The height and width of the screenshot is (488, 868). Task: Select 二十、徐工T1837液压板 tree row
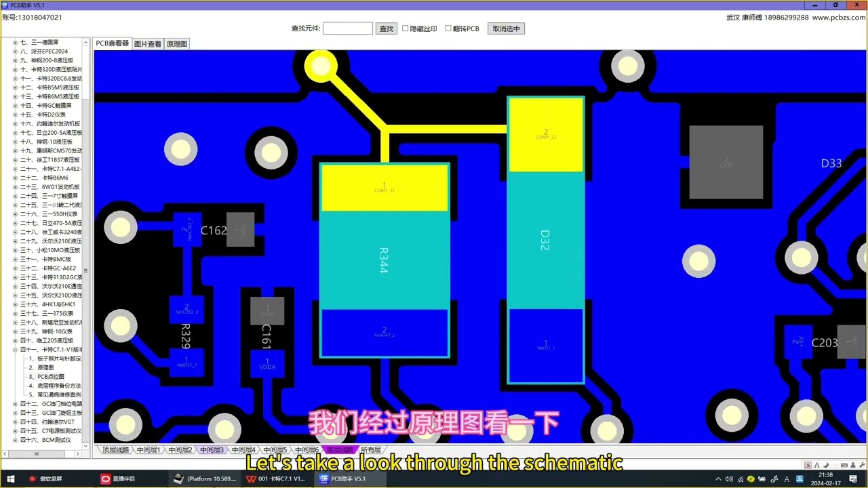(50, 160)
